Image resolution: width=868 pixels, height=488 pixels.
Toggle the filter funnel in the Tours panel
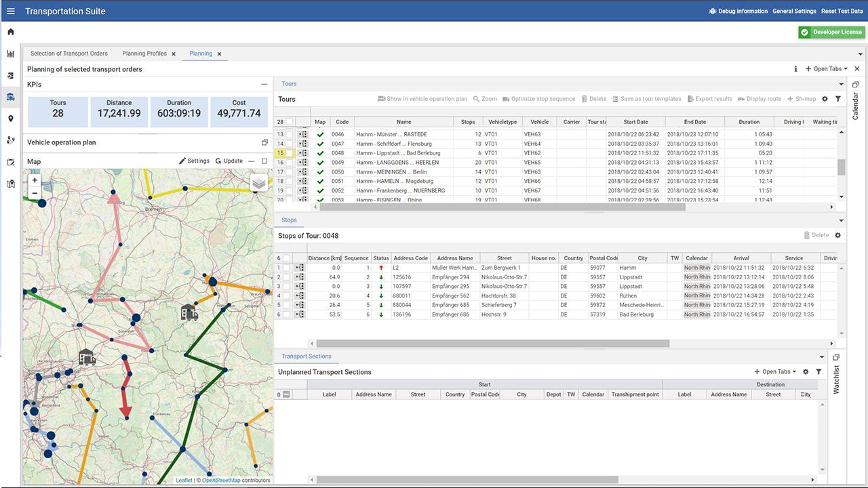[837, 98]
